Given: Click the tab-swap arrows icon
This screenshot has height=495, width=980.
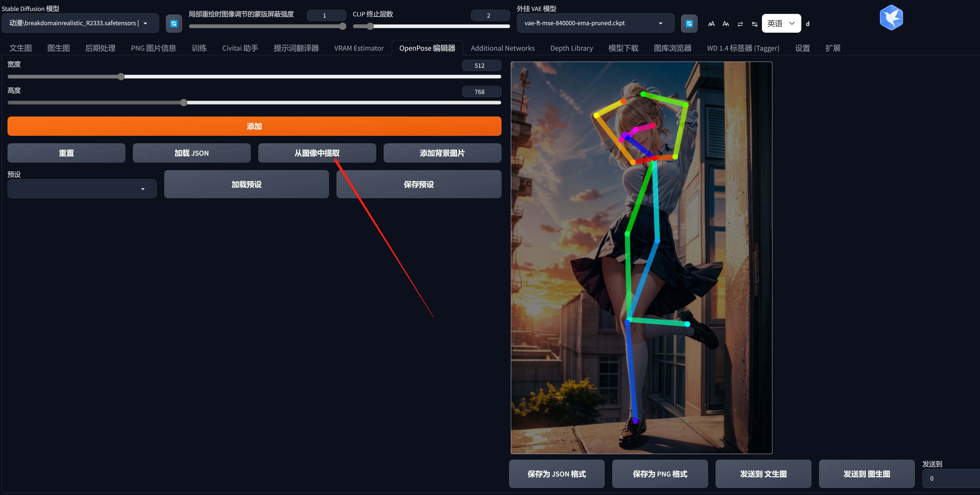Looking at the screenshot, I should pos(754,24).
